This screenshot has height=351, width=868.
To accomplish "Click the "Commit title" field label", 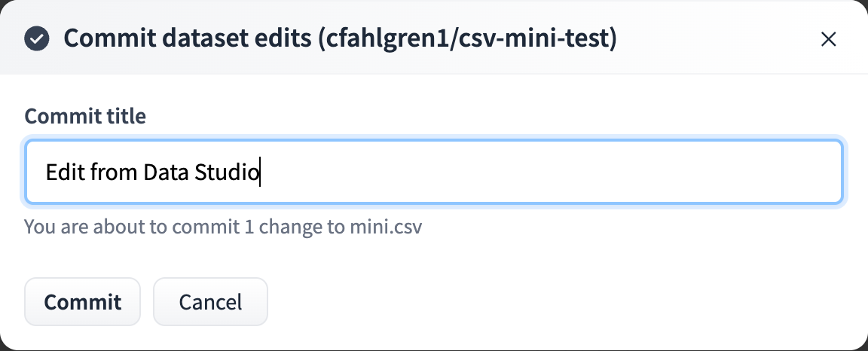I will tap(85, 116).
